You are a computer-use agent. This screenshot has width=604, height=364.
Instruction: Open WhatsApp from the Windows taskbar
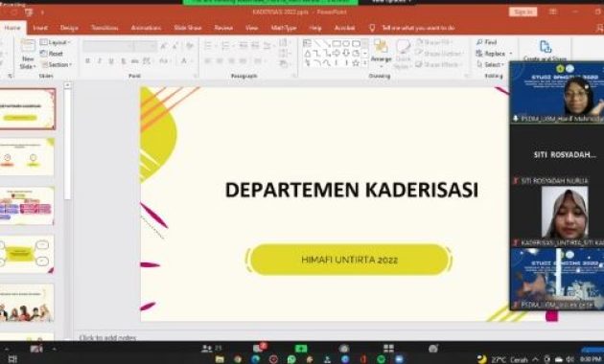(x=291, y=358)
